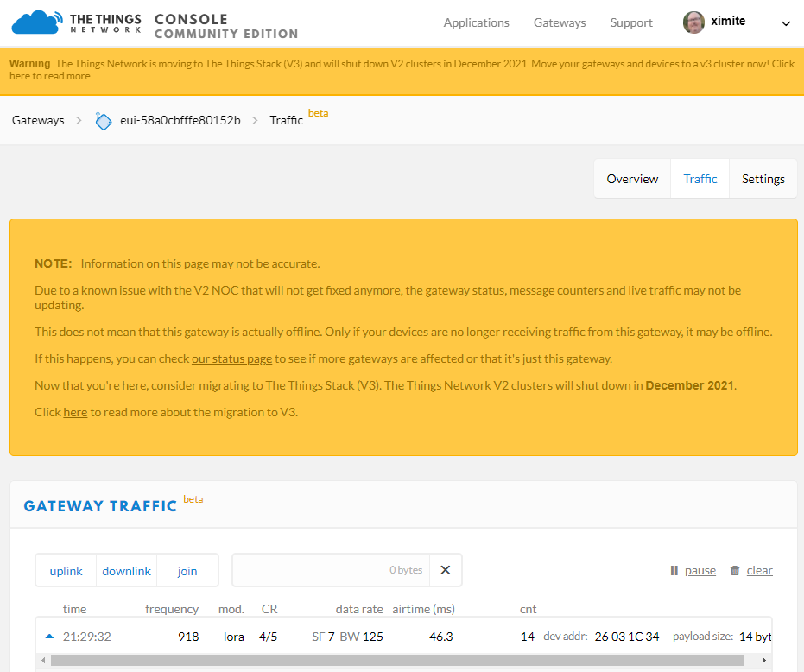Open ximite user avatar picture

693,22
